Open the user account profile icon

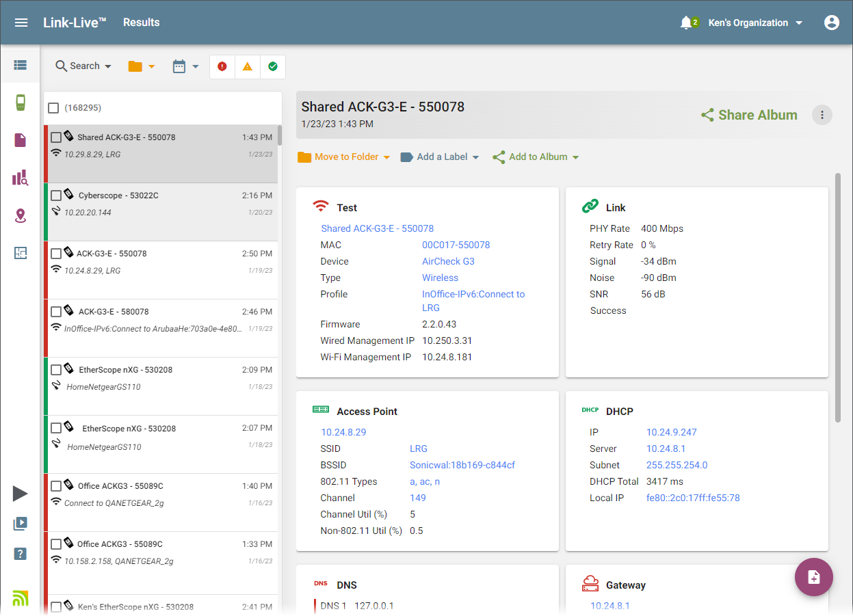[x=832, y=23]
